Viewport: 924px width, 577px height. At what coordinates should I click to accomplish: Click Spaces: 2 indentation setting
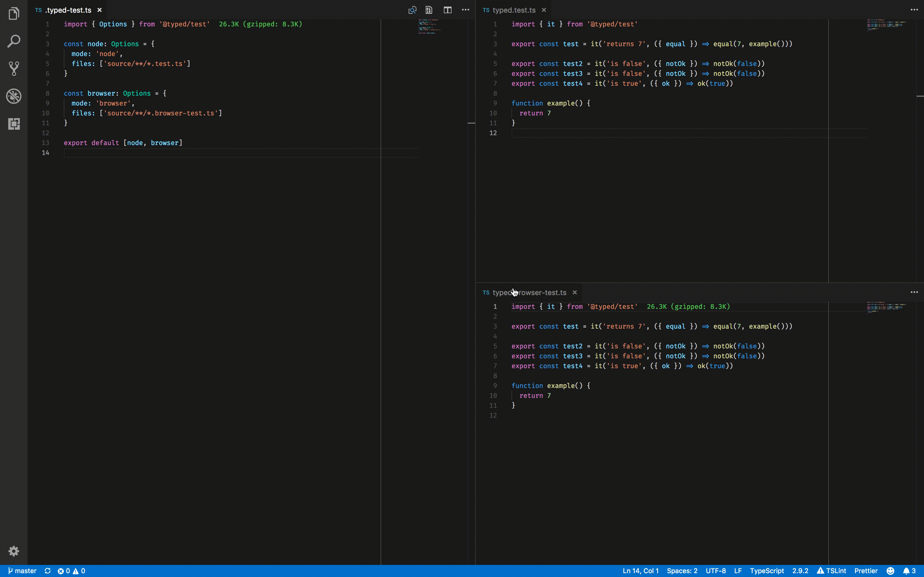(x=682, y=571)
